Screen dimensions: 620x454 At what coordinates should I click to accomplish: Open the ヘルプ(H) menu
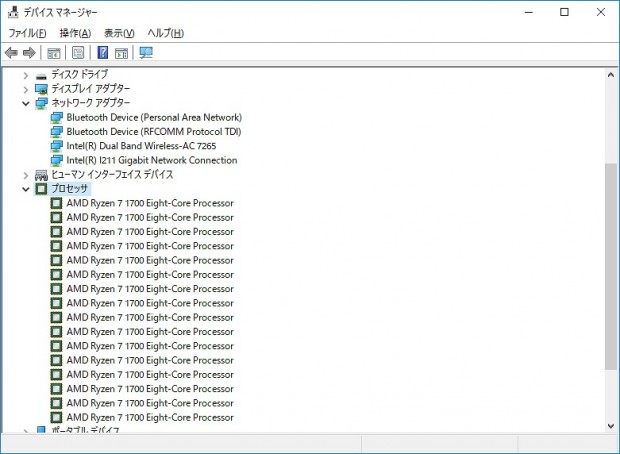pos(166,33)
